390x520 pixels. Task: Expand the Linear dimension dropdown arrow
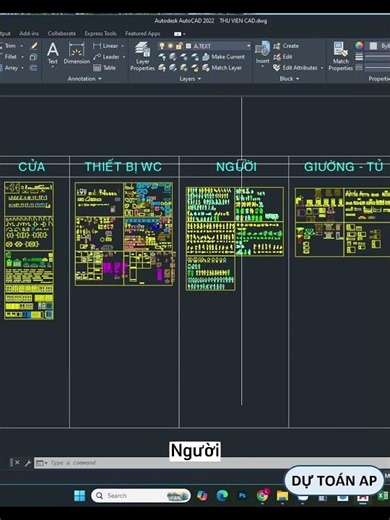123,46
